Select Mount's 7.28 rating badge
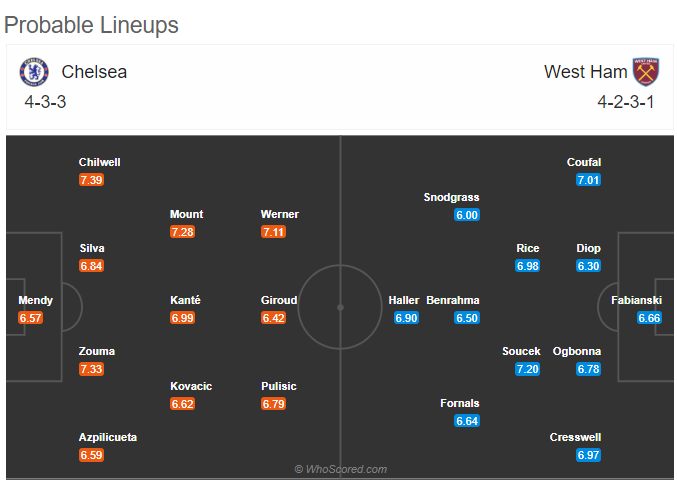This screenshot has height=480, width=677. [x=182, y=232]
